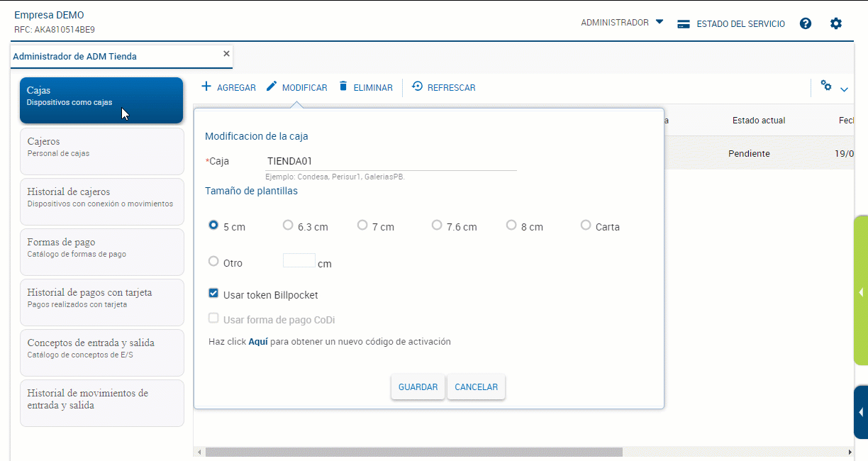Open the help question mark icon
Viewport: 868px width, 461px height.
pyautogui.click(x=805, y=23)
